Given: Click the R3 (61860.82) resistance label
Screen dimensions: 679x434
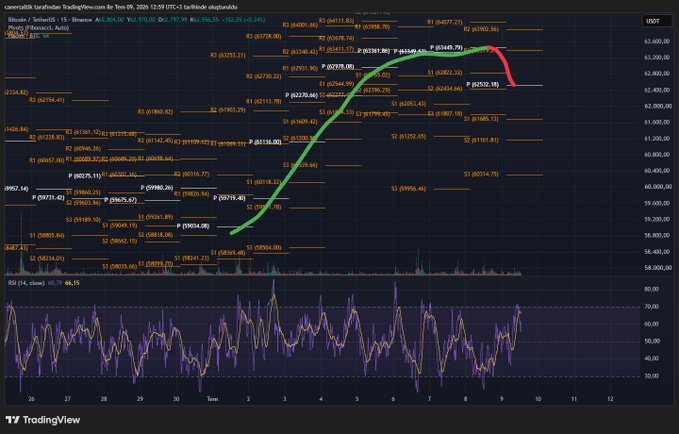Looking at the screenshot, I should (x=155, y=112).
